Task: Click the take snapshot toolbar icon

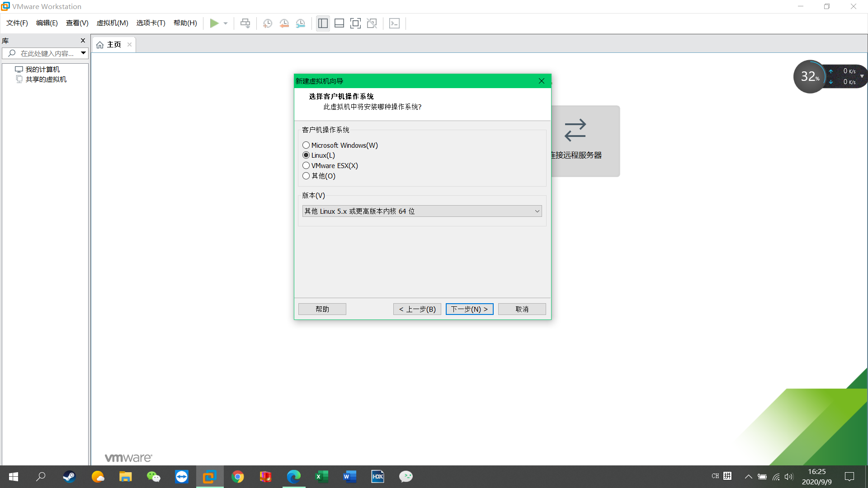Action: tap(268, 23)
